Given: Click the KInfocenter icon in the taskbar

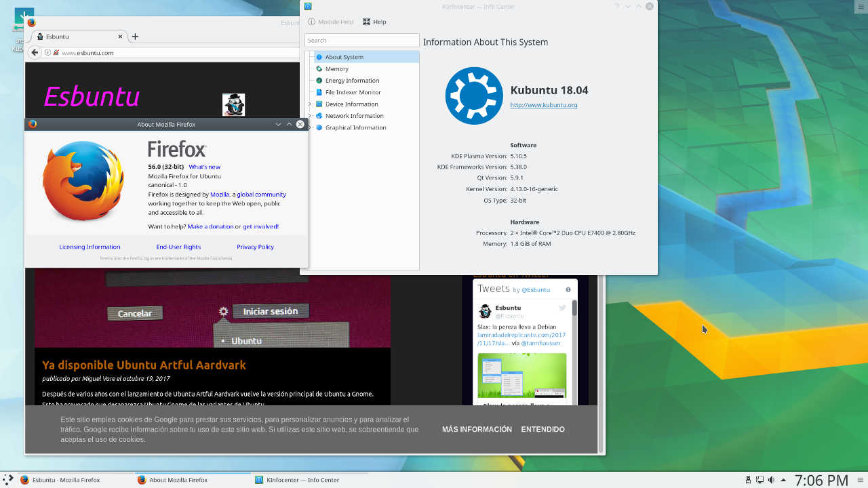Looking at the screenshot, I should click(258, 480).
